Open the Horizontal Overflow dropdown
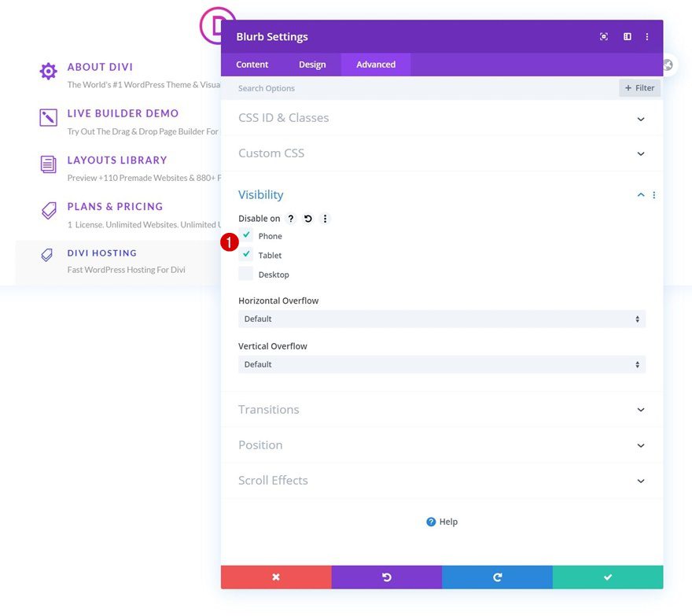Viewport: 692px width, 616px height. (x=441, y=319)
